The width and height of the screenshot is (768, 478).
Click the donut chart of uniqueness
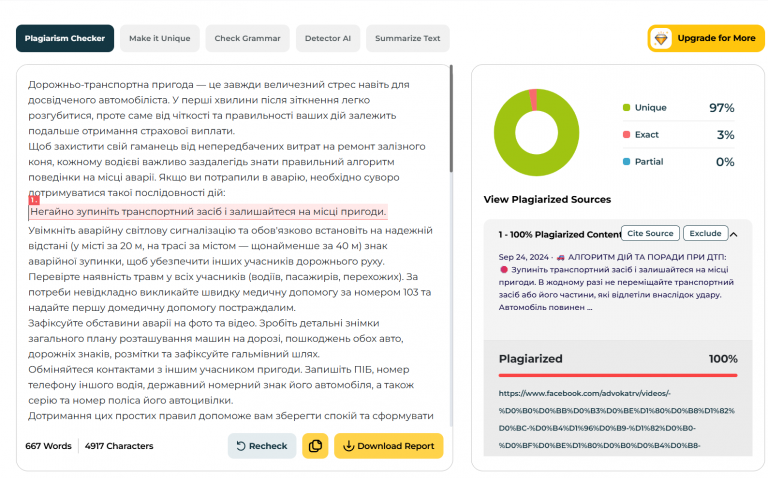pos(536,132)
